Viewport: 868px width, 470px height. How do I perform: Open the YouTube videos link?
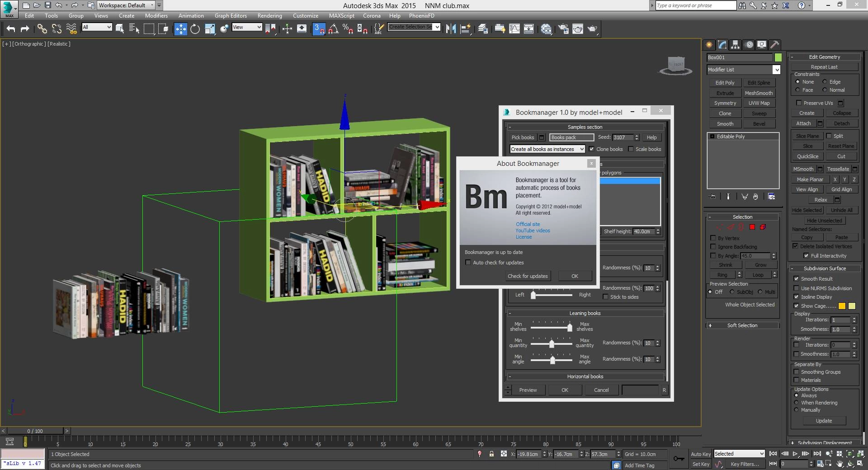pyautogui.click(x=533, y=230)
